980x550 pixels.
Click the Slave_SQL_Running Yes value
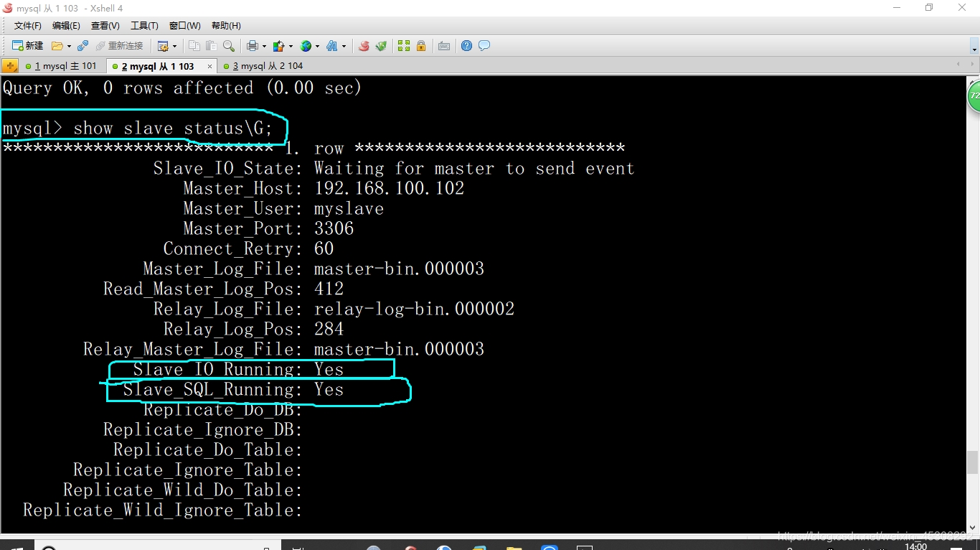pyautogui.click(x=329, y=390)
